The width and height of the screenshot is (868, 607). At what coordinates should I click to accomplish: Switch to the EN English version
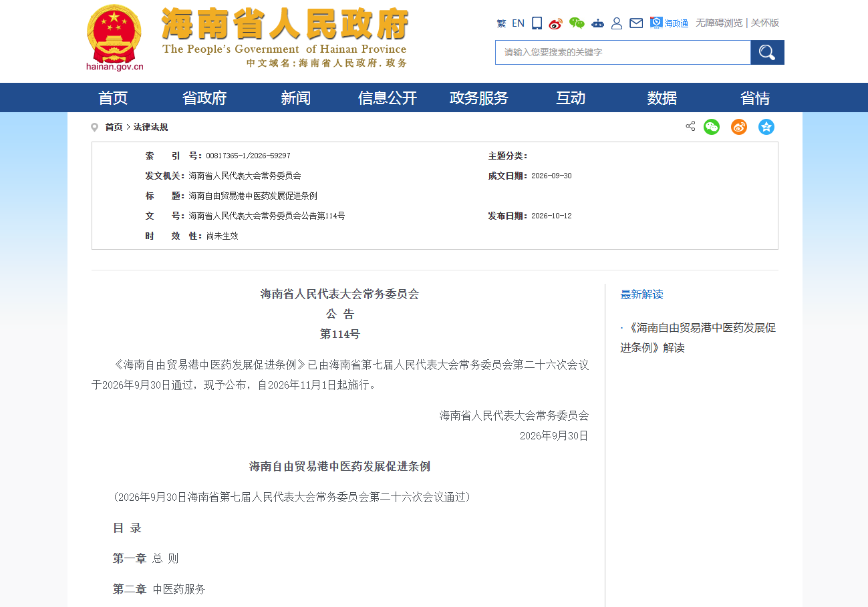click(x=518, y=23)
